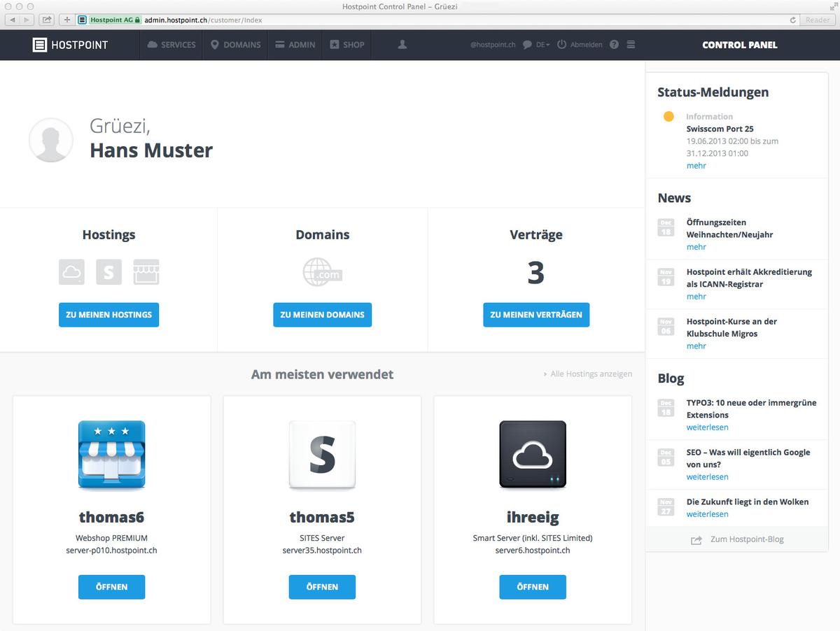The width and height of the screenshot is (840, 631).
Task: Click 'weiterlesen' on the TYPO3 blog post
Action: [x=707, y=427]
